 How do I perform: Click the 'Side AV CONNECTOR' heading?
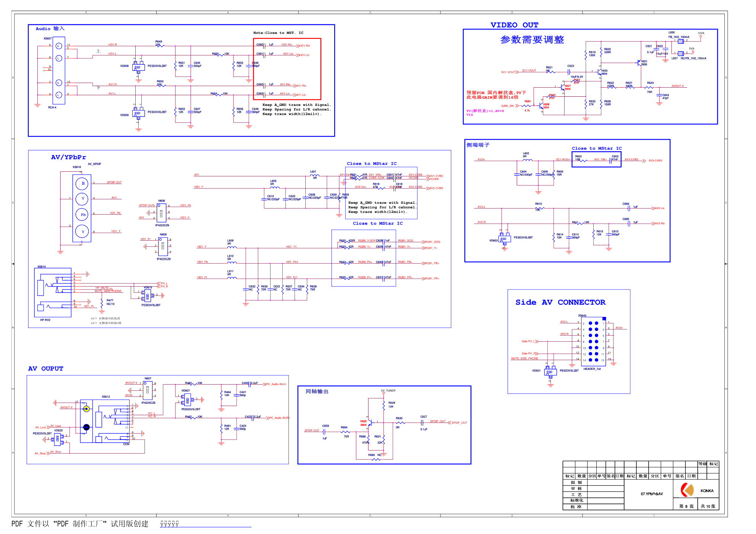tap(560, 302)
